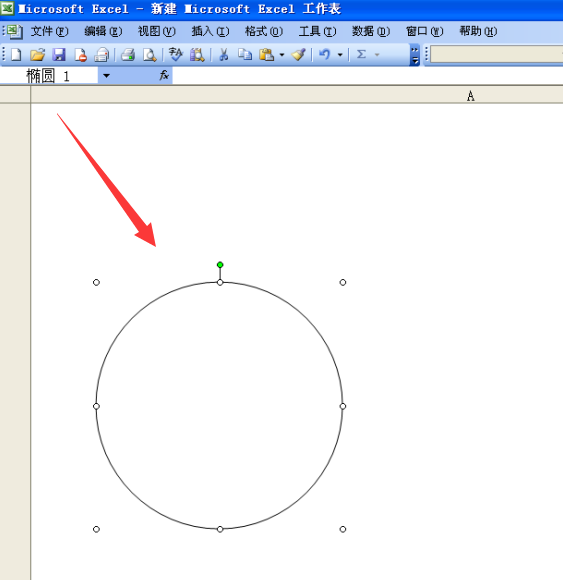Open the 格式(O) menu
The image size is (563, 580).
coord(264,31)
